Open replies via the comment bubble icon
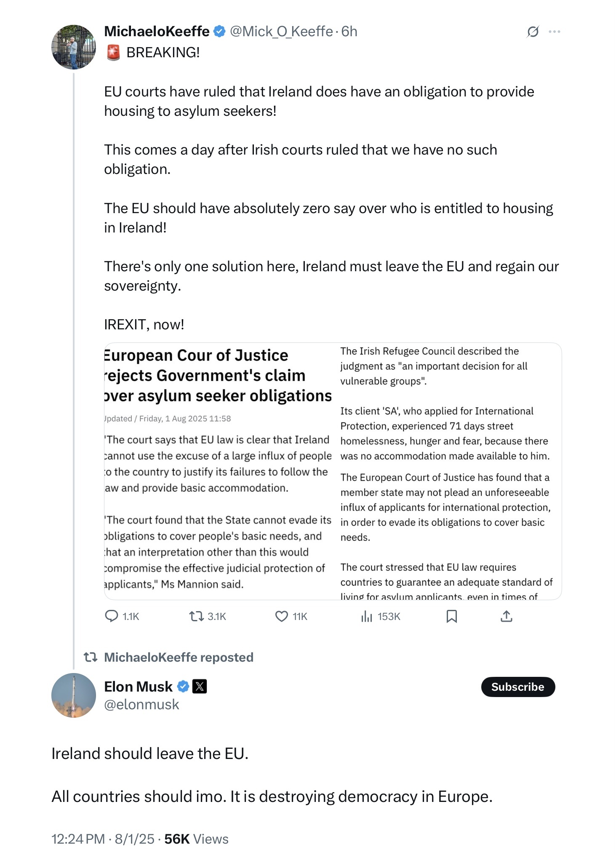616x855 pixels. pos(112,616)
